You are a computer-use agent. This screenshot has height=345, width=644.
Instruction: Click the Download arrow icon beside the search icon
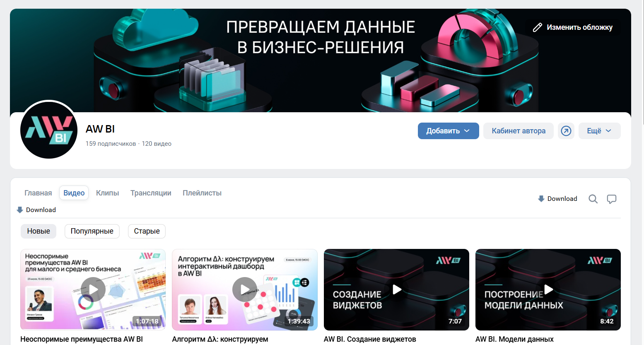tap(541, 199)
